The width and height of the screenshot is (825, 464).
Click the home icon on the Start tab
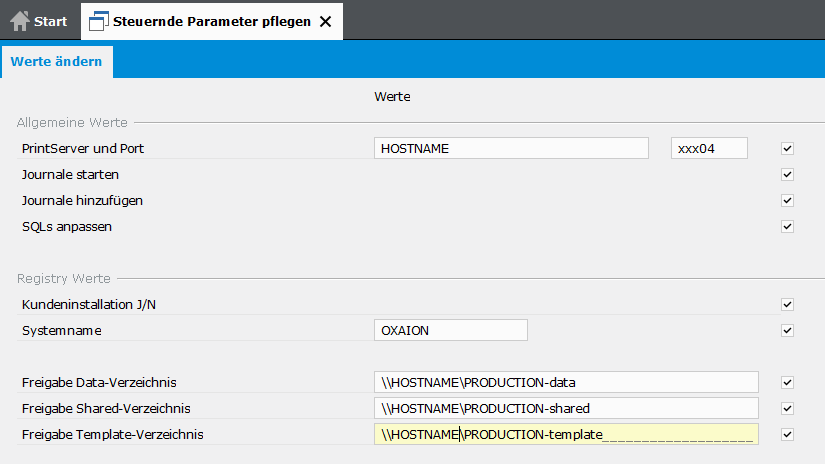20,20
